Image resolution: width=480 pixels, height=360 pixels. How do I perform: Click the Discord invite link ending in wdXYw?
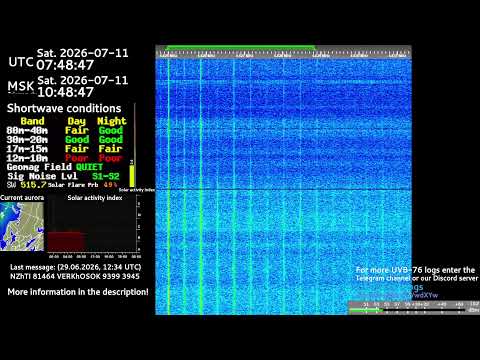[397, 295]
